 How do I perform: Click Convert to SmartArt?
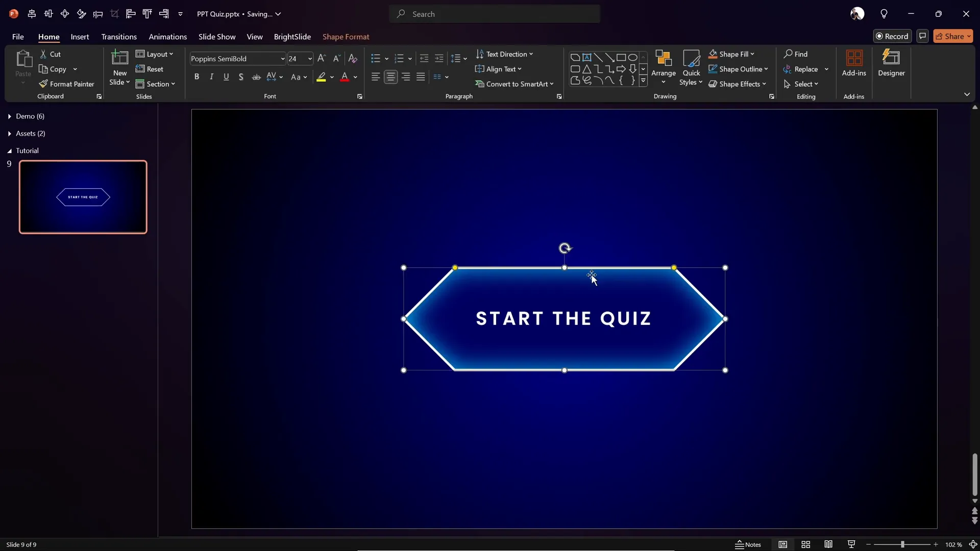pyautogui.click(x=514, y=84)
